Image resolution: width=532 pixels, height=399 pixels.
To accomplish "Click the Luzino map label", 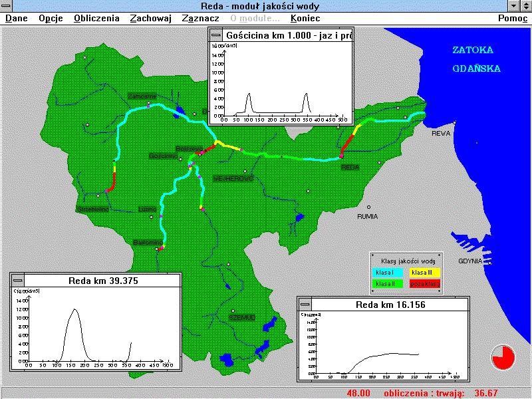I will (148, 209).
